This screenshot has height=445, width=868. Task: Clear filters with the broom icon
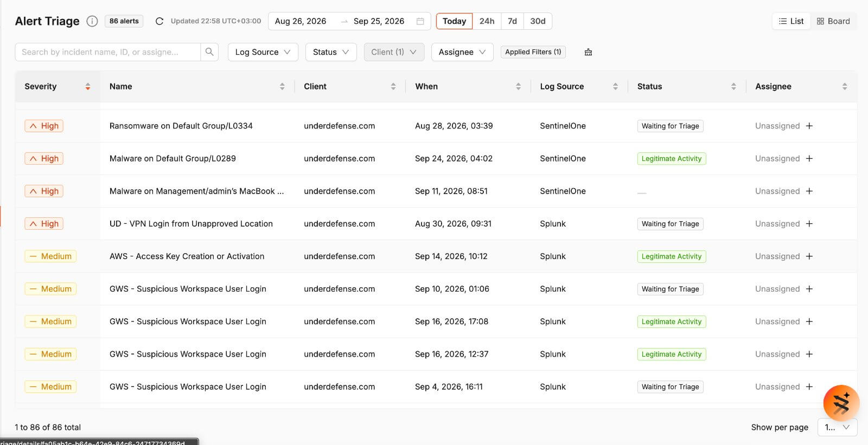point(588,52)
